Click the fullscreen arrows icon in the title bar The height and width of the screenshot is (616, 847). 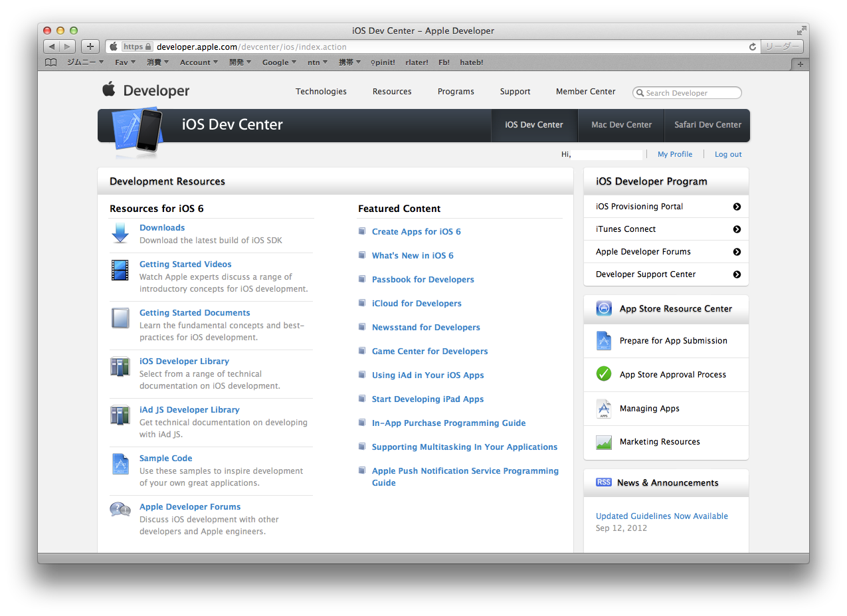(x=802, y=31)
